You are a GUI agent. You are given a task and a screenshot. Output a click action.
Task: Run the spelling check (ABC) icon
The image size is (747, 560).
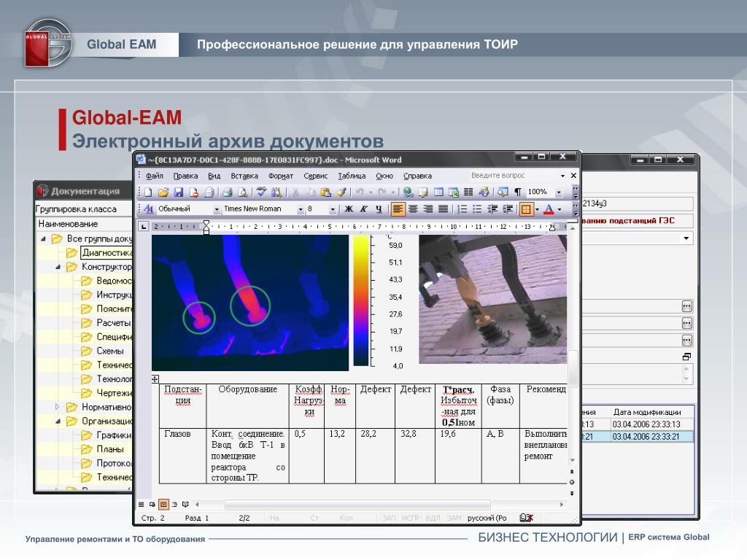click(x=261, y=192)
